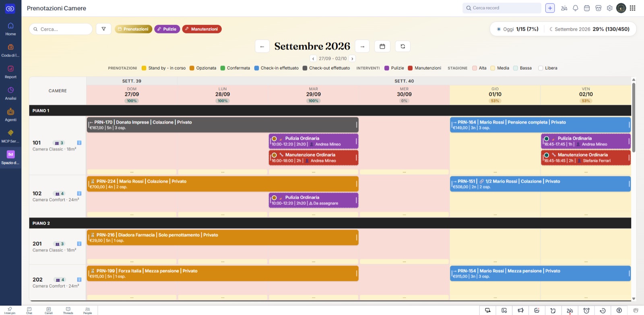Open Report in the left sidebar
The width and height of the screenshot is (644, 315).
point(10,72)
